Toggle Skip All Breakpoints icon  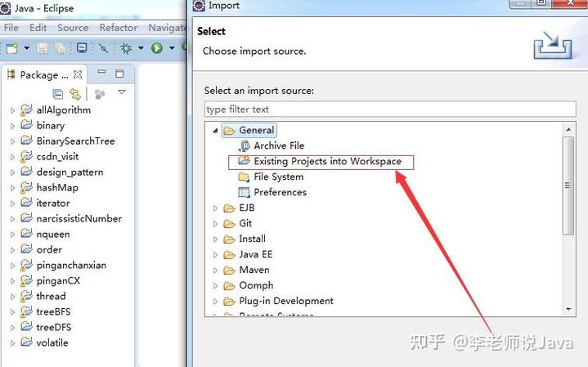[x=103, y=48]
